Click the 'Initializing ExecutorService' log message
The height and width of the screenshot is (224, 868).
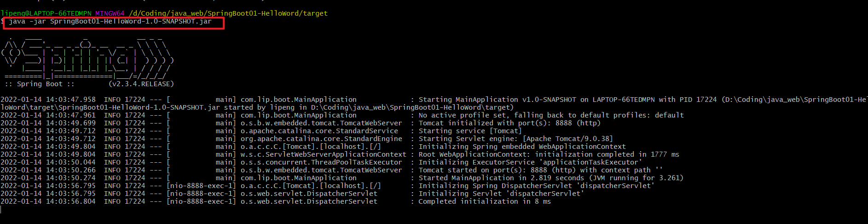pyautogui.click(x=530, y=162)
